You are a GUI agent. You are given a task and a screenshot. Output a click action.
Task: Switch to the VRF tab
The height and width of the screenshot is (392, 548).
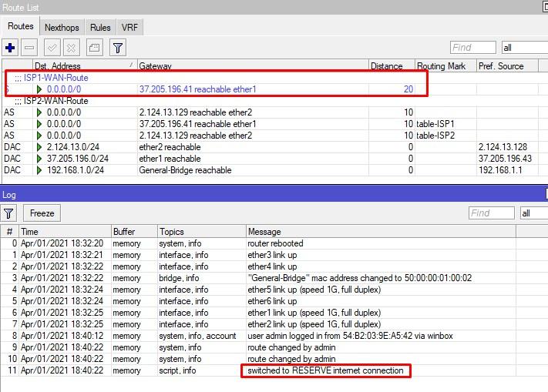tap(129, 27)
